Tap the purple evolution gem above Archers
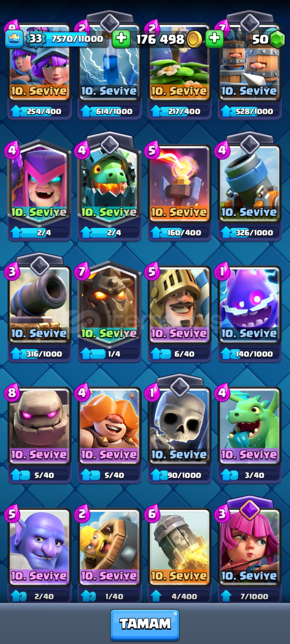Screen dimensions: 290x644 coord(250,509)
